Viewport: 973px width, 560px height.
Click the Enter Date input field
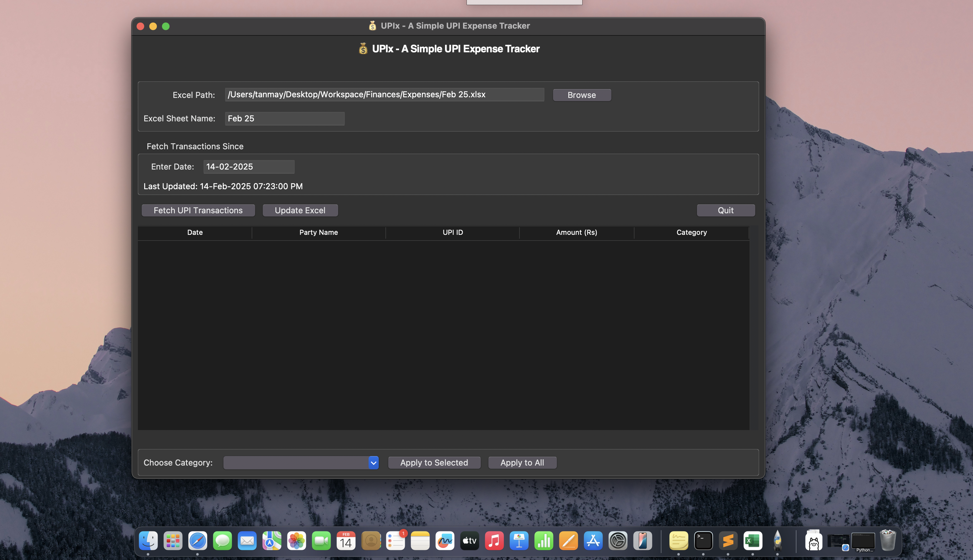pyautogui.click(x=249, y=167)
